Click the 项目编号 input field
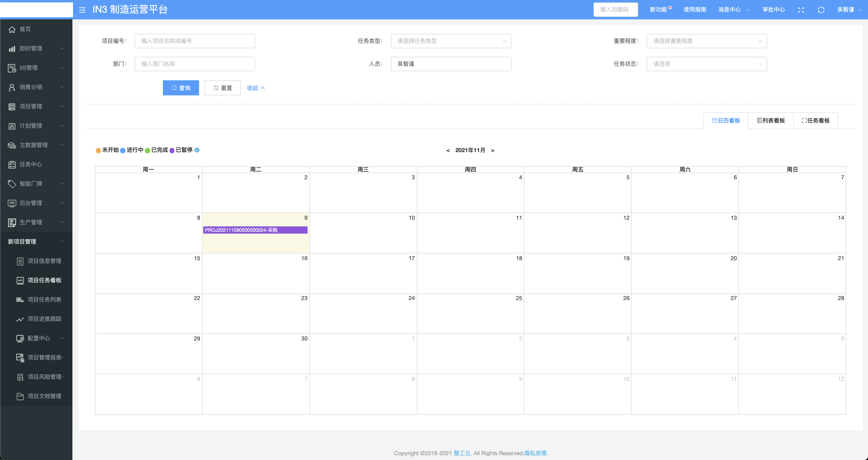Screen dimensions: 868x460 [195, 41]
